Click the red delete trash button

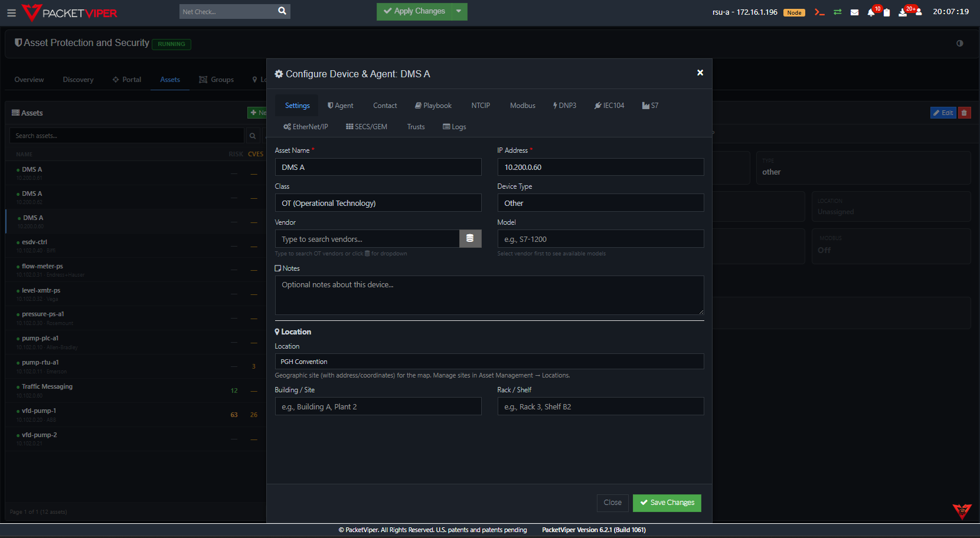(x=964, y=113)
